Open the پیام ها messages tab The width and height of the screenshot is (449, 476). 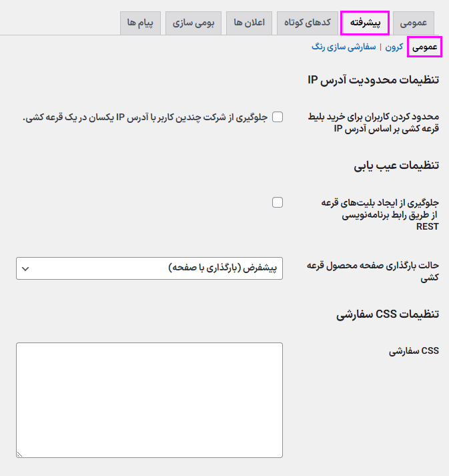pyautogui.click(x=140, y=23)
